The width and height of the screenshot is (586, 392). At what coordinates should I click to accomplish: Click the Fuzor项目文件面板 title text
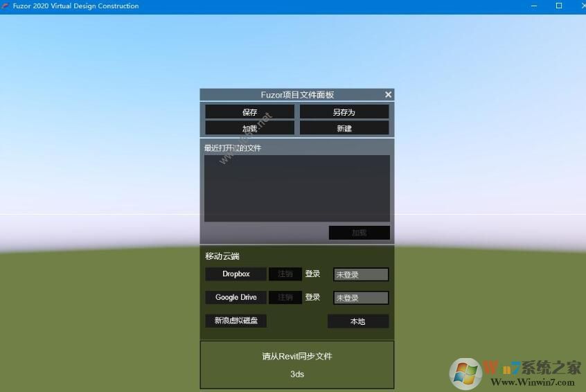point(297,95)
